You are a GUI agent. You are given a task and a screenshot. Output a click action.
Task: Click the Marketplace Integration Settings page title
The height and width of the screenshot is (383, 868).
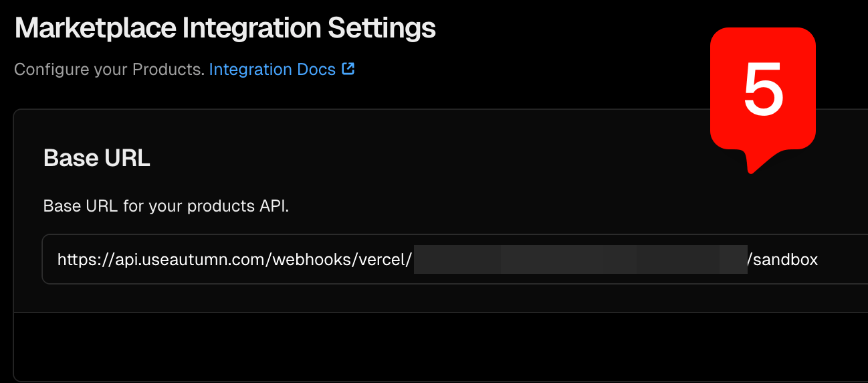click(x=225, y=29)
